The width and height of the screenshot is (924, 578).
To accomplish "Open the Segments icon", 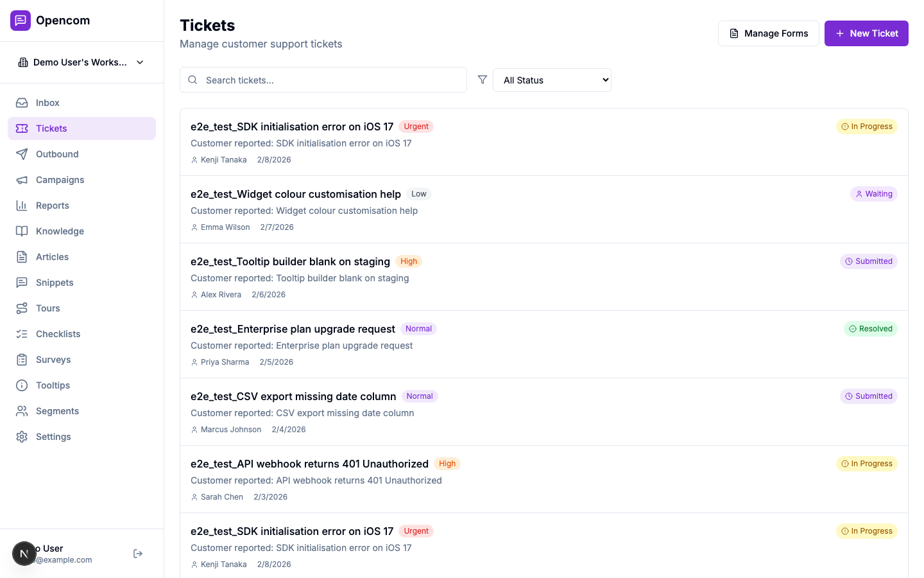I will point(22,411).
